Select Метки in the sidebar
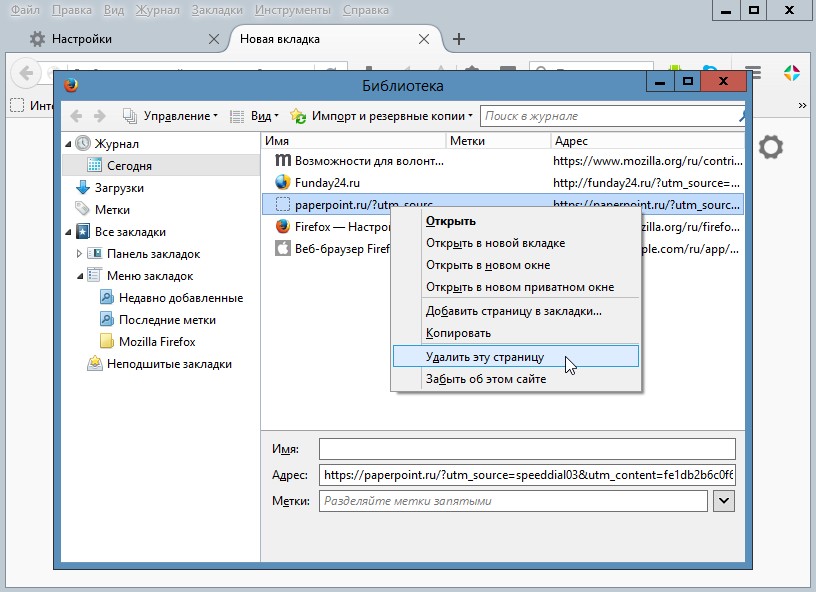Screen dimensions: 816x592 (x=112, y=210)
